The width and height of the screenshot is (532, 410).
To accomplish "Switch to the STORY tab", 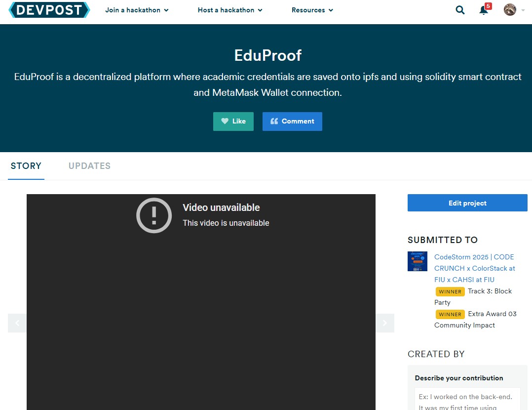I will coord(26,166).
